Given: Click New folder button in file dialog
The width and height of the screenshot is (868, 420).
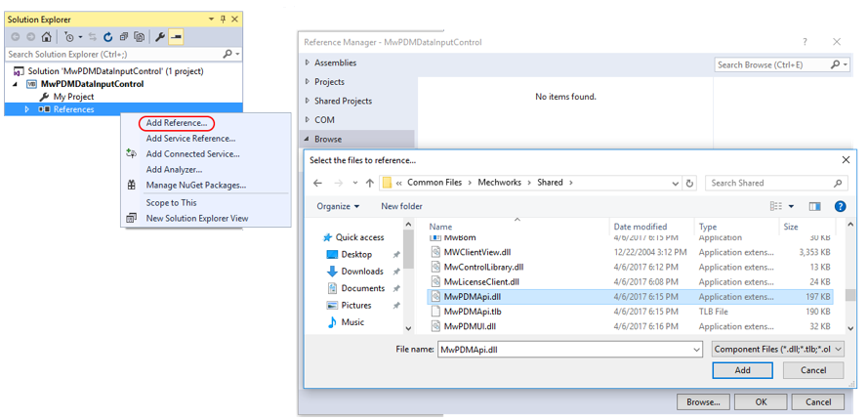Looking at the screenshot, I should click(x=401, y=206).
